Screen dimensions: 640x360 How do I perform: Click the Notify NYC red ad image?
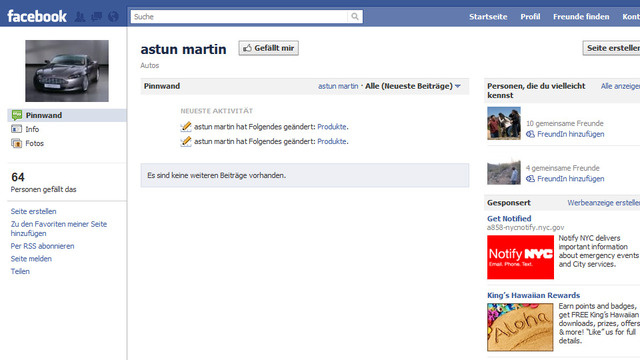(520, 257)
